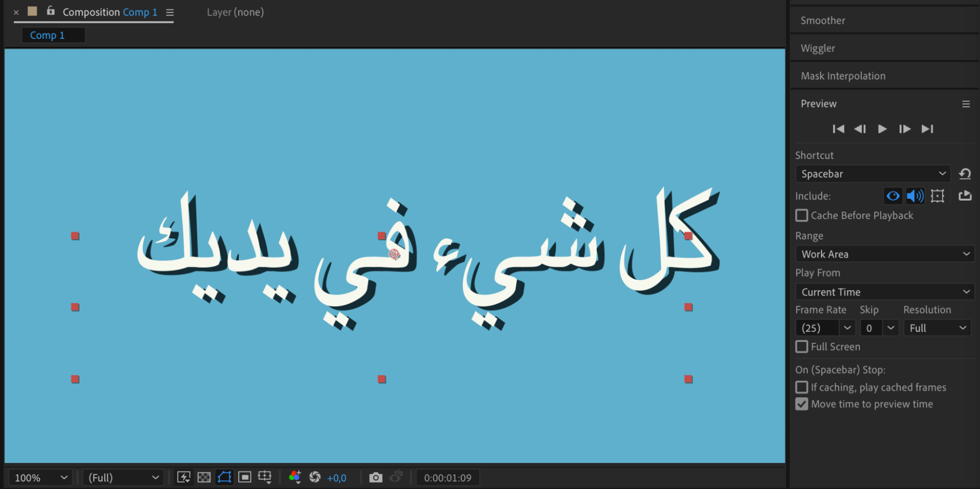Go to first frame in Preview
This screenshot has height=489, width=980.
coord(838,129)
